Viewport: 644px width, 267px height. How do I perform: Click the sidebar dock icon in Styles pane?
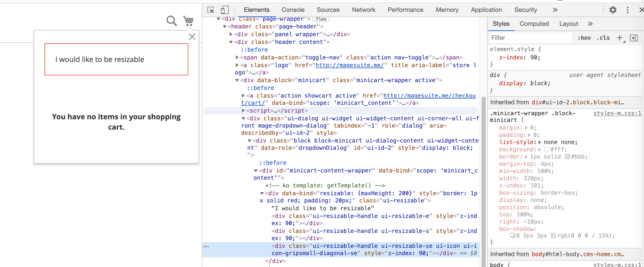click(x=634, y=38)
